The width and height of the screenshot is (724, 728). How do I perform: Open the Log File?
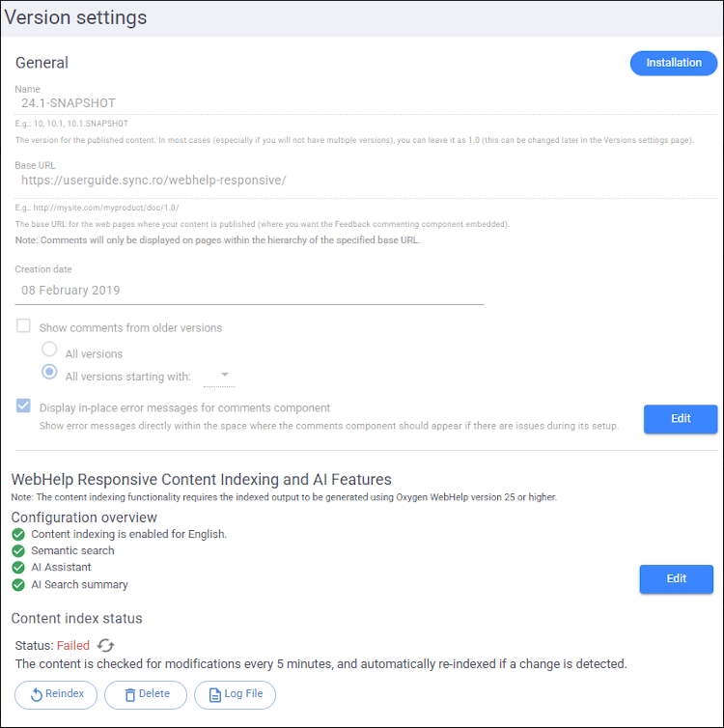235,694
